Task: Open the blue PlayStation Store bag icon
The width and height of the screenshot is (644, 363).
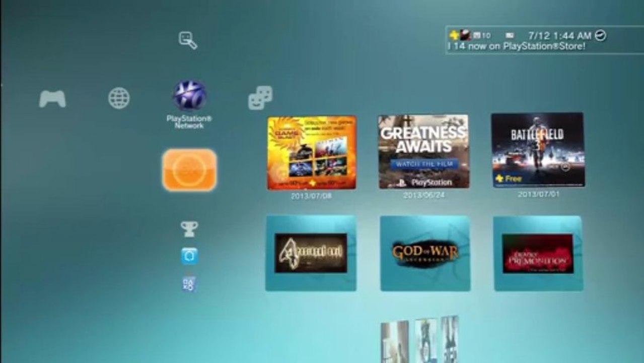Action: (189, 256)
